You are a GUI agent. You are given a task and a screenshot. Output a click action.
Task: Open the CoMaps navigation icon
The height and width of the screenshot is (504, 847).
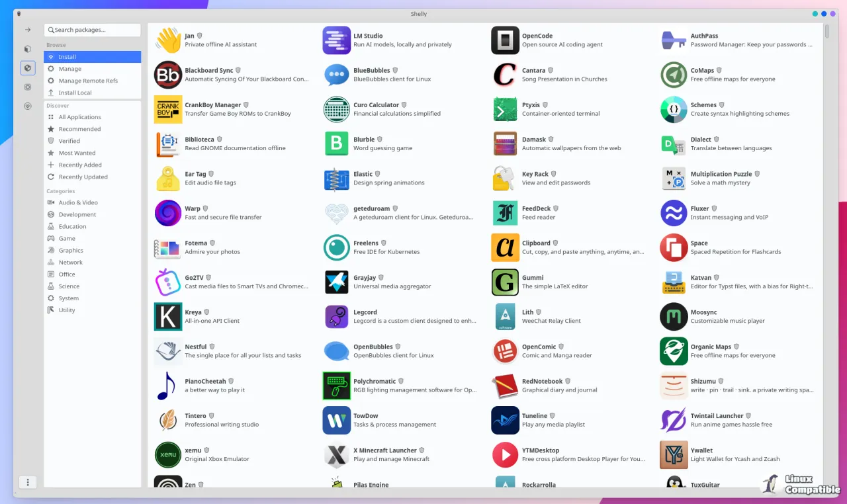coord(674,75)
